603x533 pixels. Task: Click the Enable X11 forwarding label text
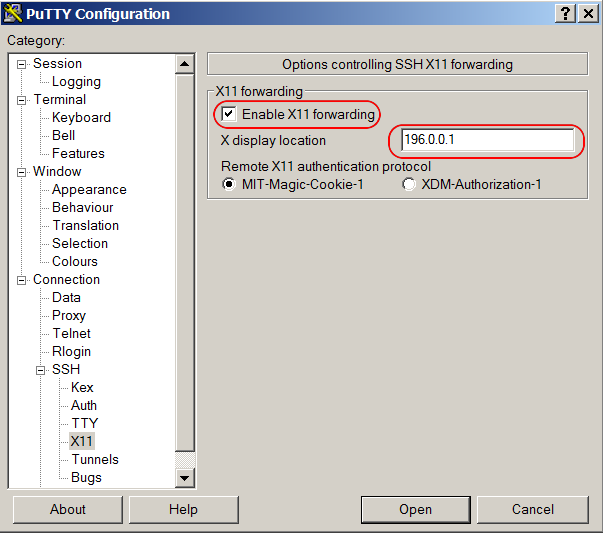[308, 115]
